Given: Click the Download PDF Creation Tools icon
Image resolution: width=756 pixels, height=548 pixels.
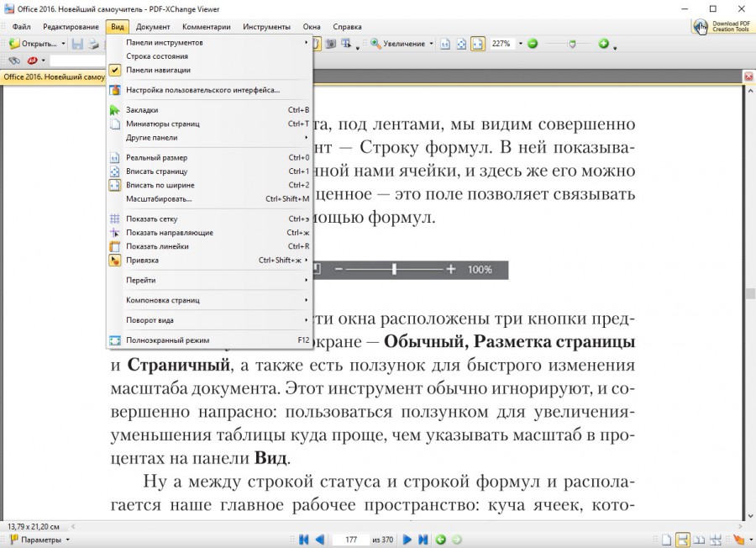Looking at the screenshot, I should pyautogui.click(x=700, y=27).
